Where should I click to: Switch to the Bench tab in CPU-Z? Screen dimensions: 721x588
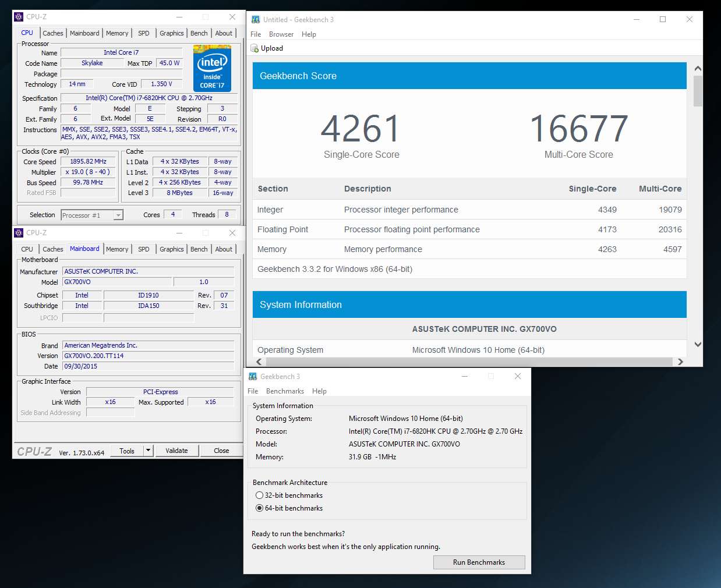[x=199, y=33]
